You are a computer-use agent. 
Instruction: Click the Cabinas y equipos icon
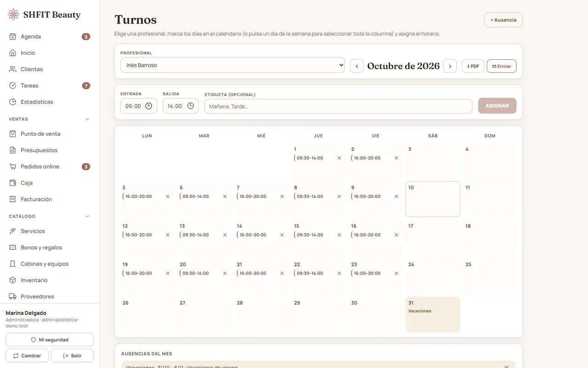13,264
